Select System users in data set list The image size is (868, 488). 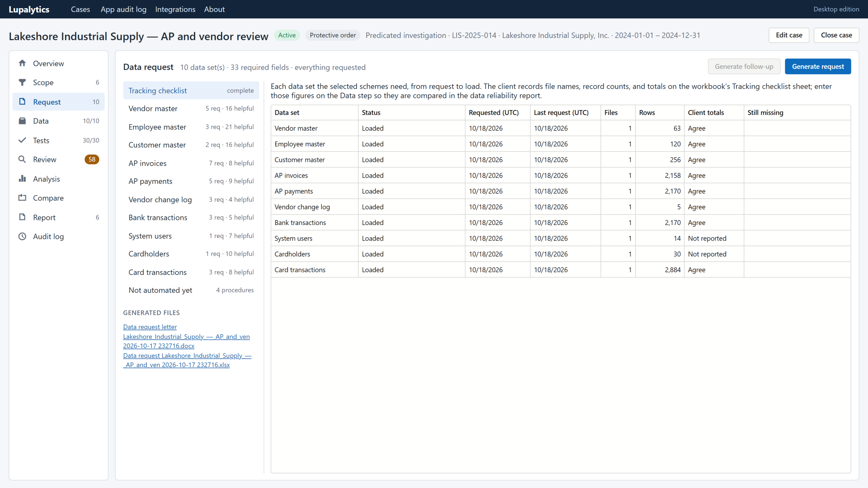[x=191, y=236]
